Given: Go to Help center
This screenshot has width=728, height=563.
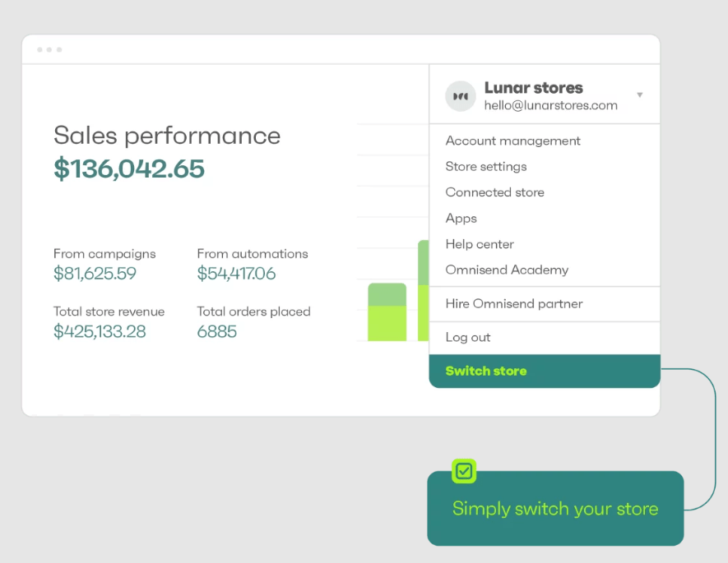Looking at the screenshot, I should pyautogui.click(x=480, y=244).
